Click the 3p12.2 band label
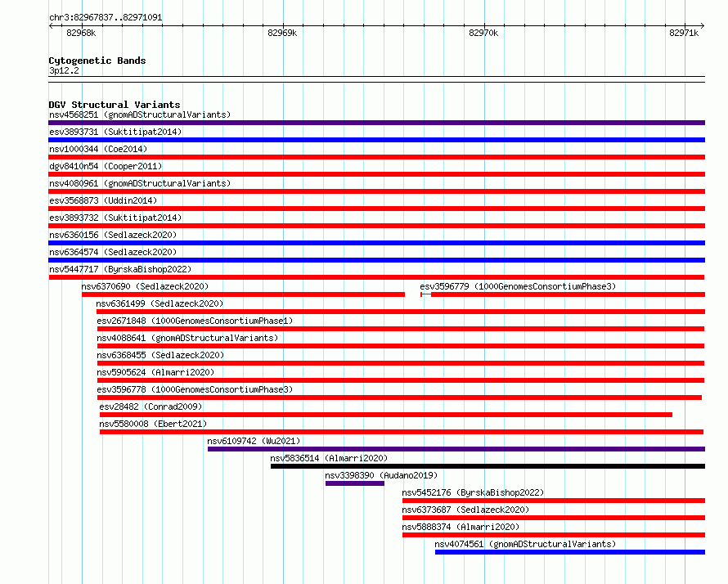728x584 pixels. [x=64, y=70]
